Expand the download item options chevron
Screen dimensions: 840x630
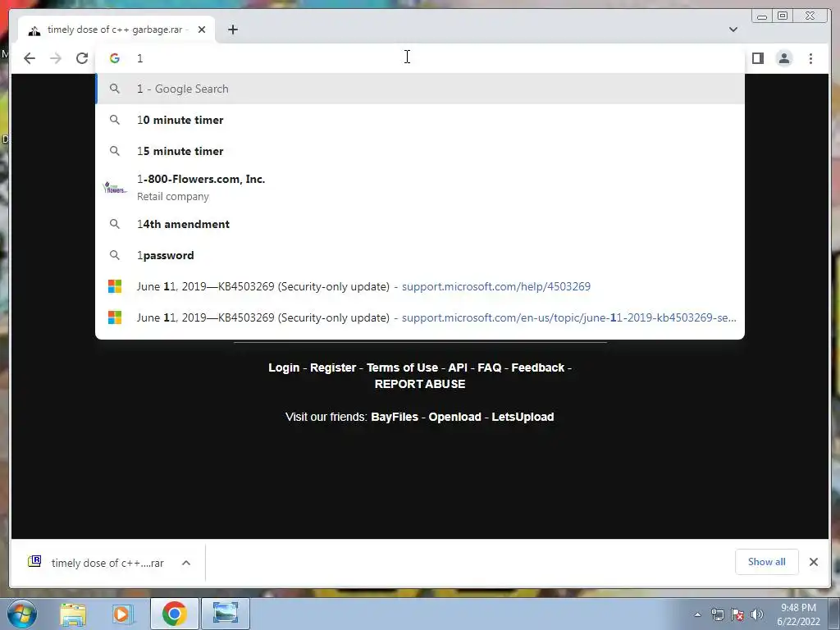[x=186, y=563]
